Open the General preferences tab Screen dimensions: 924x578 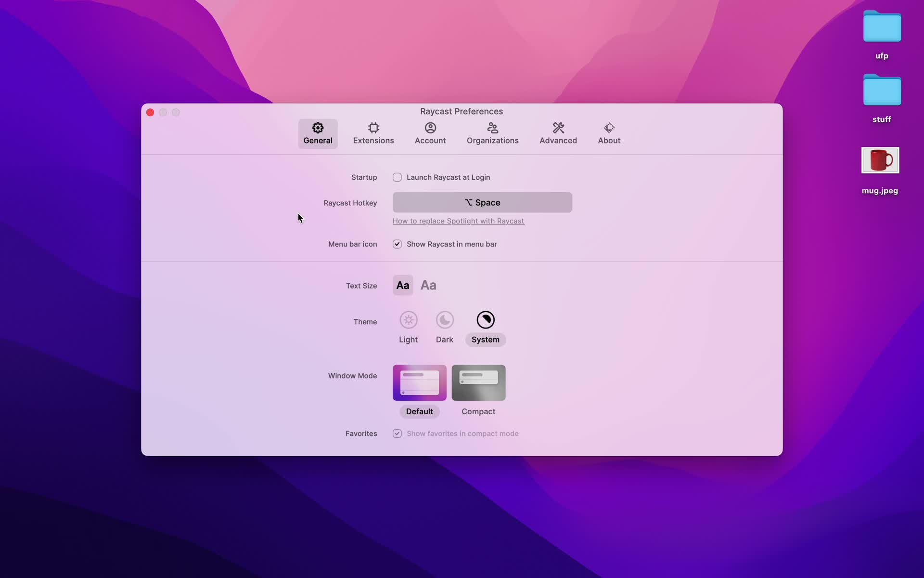point(318,133)
